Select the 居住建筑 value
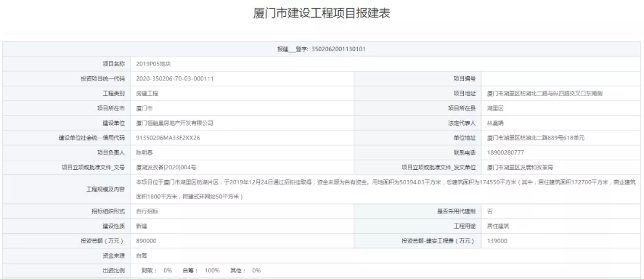Screen dimensions: 644x279 498,226
